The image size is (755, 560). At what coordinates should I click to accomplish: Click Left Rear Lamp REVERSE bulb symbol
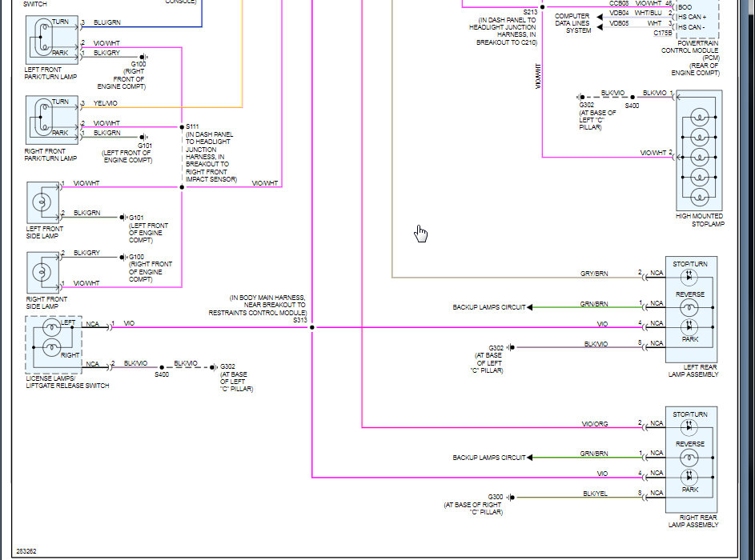[x=689, y=307]
